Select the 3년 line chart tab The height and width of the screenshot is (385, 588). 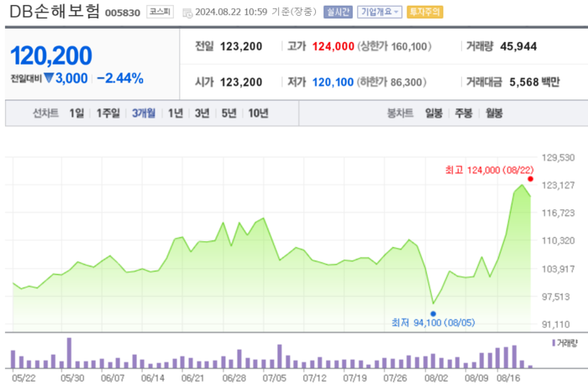(x=202, y=113)
